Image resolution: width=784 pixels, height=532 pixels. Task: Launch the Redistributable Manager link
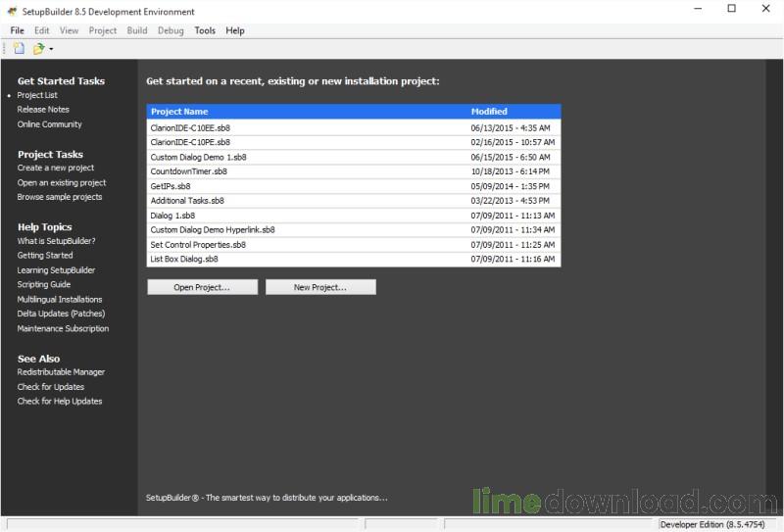(x=61, y=372)
